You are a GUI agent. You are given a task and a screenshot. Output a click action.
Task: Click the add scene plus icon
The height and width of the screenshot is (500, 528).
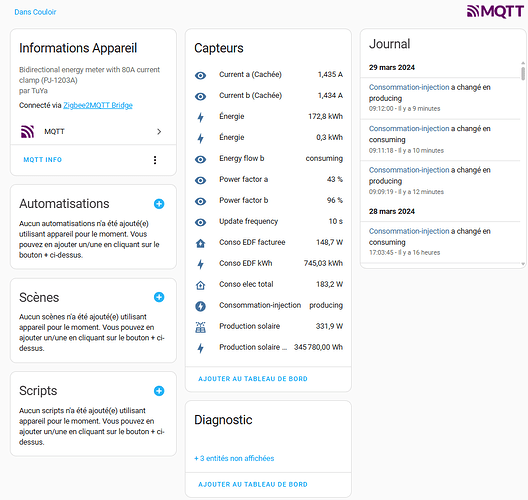pyautogui.click(x=159, y=297)
